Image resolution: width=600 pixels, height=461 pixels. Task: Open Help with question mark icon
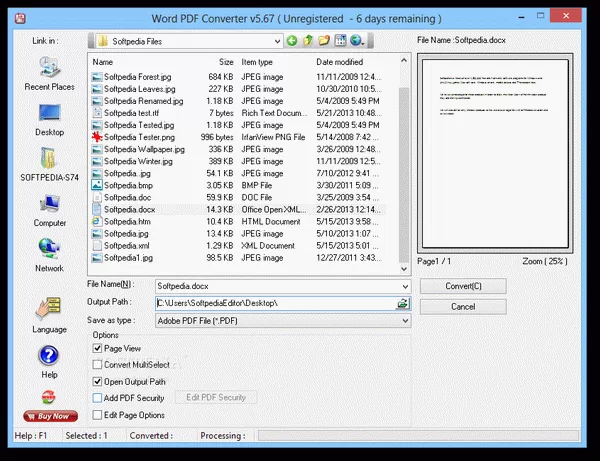(x=49, y=362)
